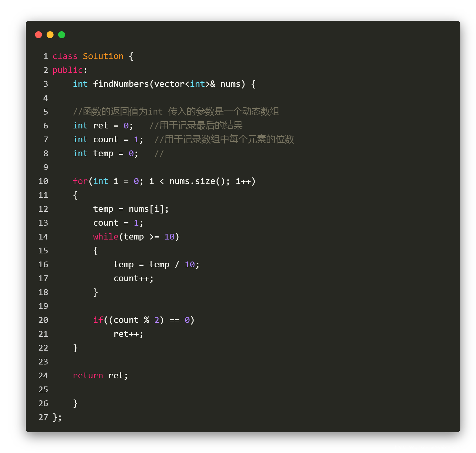Click the yellow minimize dot

(x=50, y=35)
